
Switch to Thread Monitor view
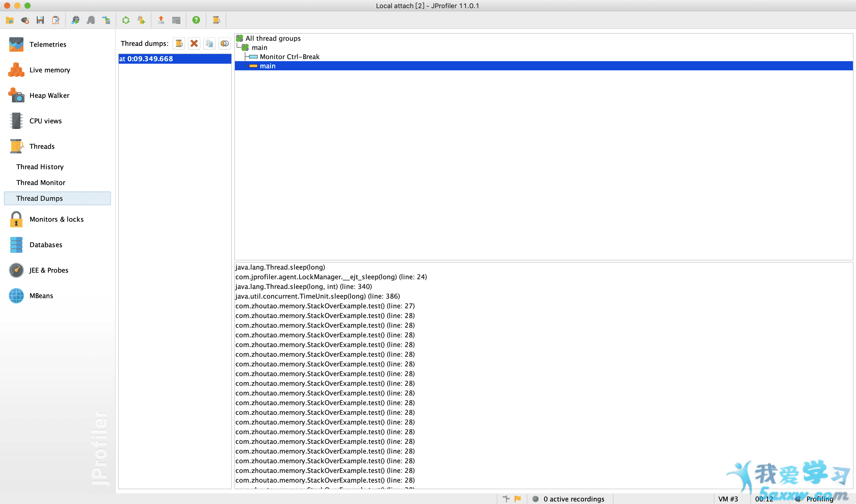(41, 183)
